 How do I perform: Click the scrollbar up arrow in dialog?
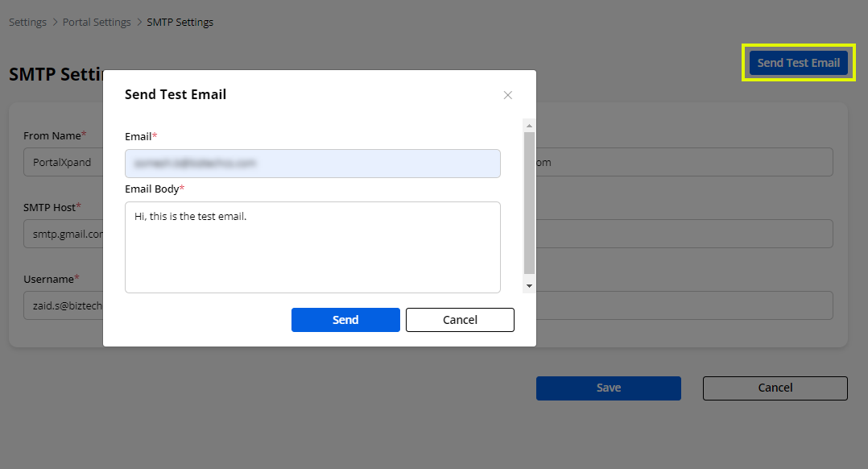tap(529, 126)
